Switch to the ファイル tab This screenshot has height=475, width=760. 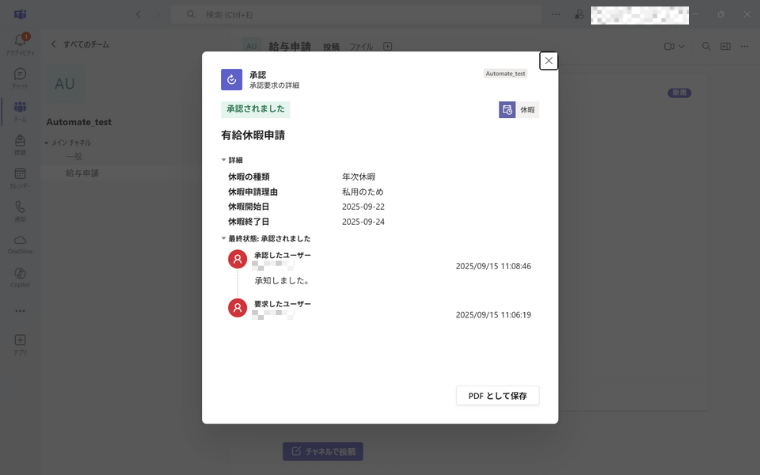[361, 47]
